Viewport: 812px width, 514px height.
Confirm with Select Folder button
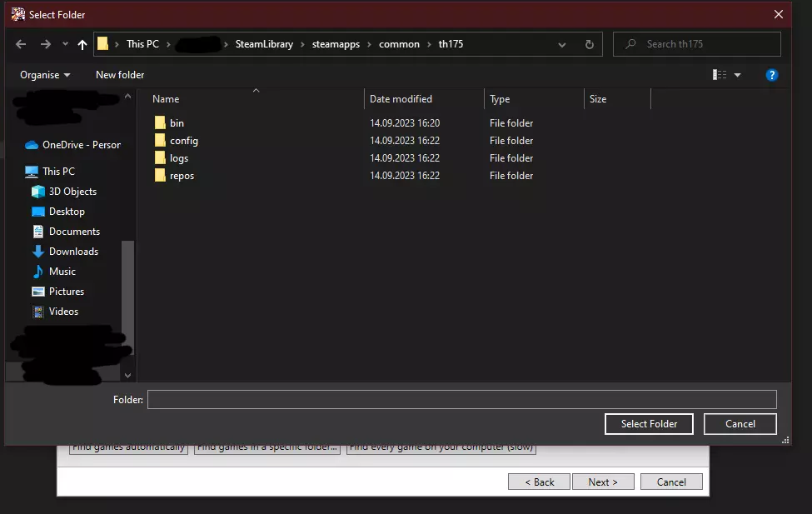pyautogui.click(x=649, y=424)
